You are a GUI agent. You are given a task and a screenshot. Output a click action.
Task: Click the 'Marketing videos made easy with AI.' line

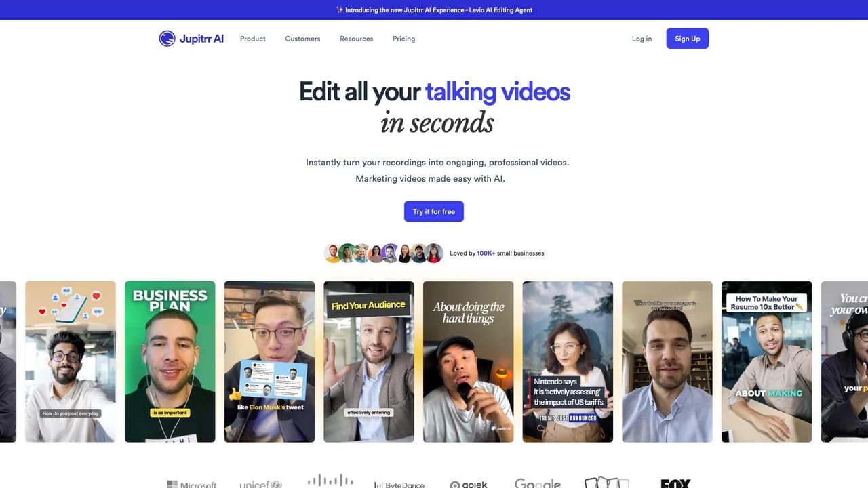tap(431, 179)
